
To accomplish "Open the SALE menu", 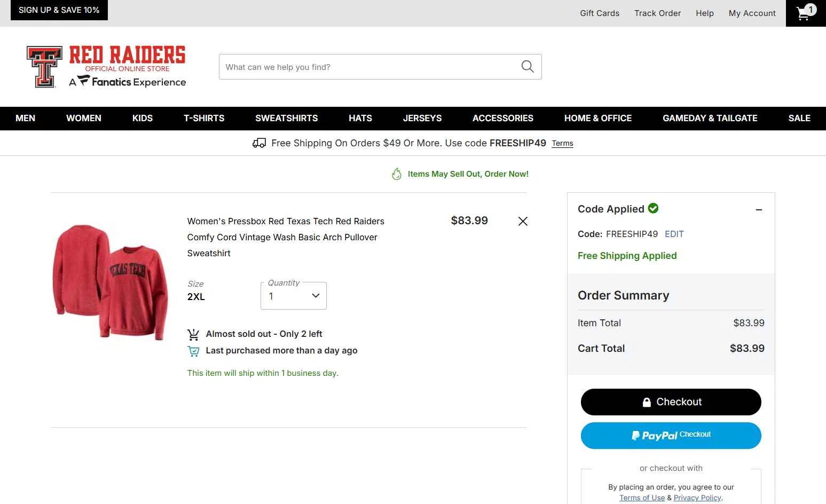I will point(799,118).
